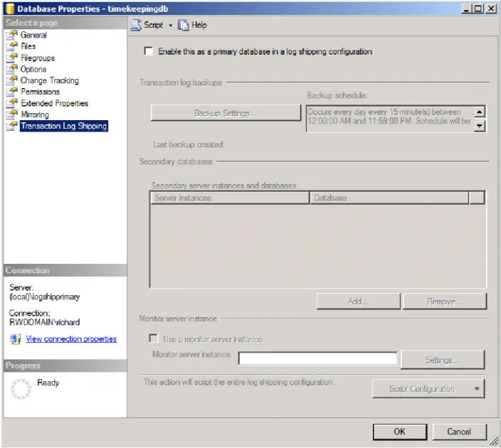The width and height of the screenshot is (501, 448).
Task: Toggle Use a monitor server instance checkbox
Action: click(154, 338)
